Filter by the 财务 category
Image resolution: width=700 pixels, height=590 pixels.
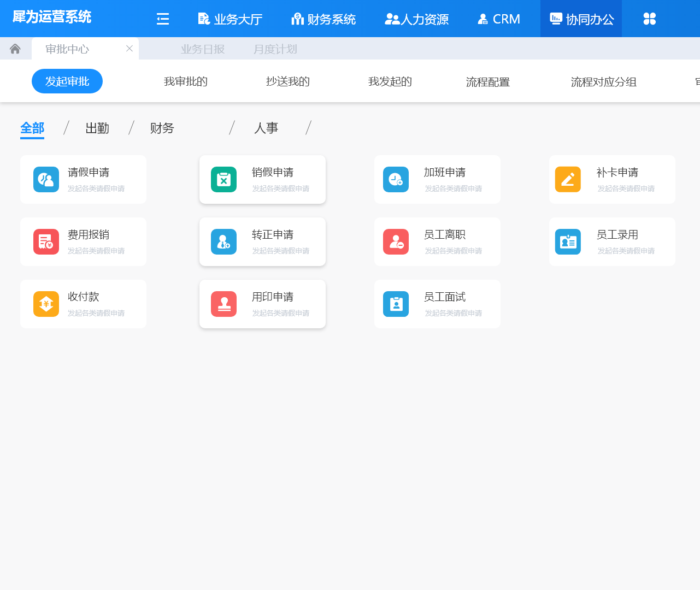click(x=162, y=128)
